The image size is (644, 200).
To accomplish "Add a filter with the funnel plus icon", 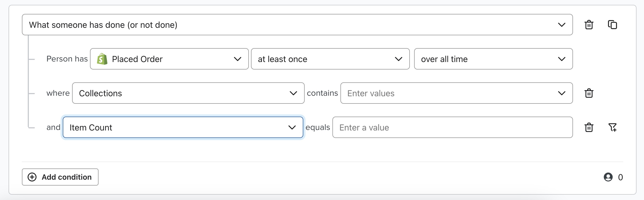I will pyautogui.click(x=612, y=127).
